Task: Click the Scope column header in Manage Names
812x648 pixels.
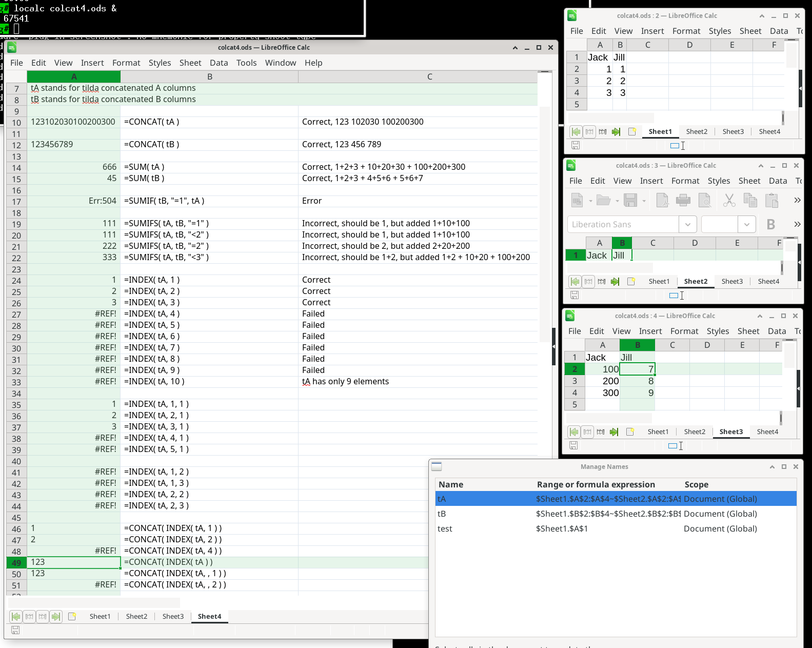Action: (696, 484)
